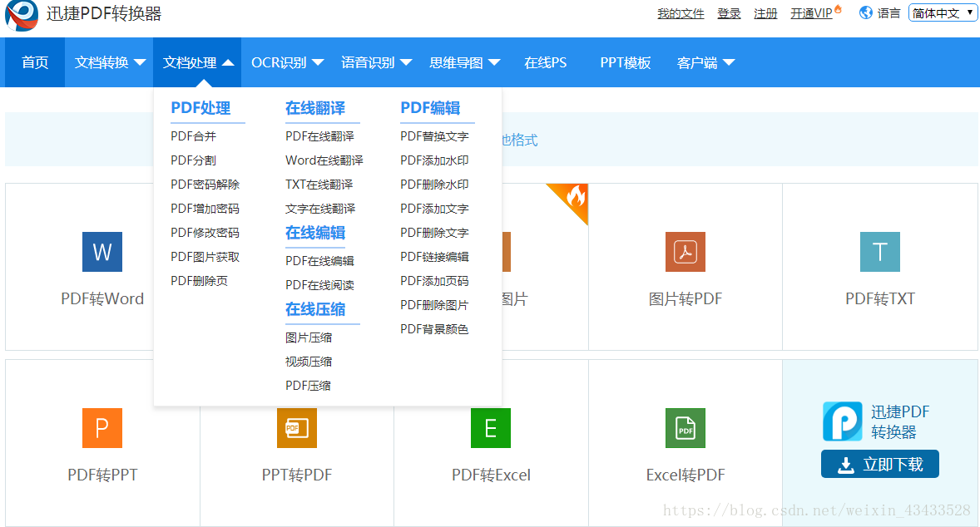Expand the OCR识别 menu
Image resolution: width=980 pixels, height=527 pixels.
point(287,62)
